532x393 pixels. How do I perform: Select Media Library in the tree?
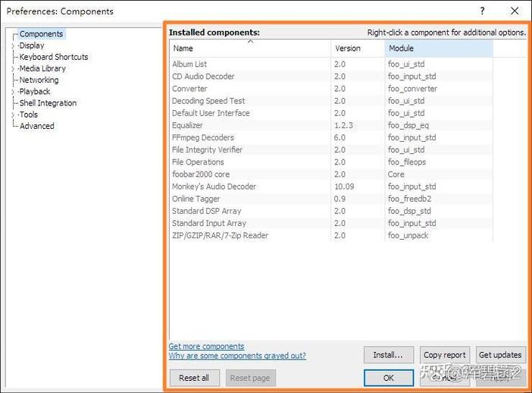[x=42, y=68]
